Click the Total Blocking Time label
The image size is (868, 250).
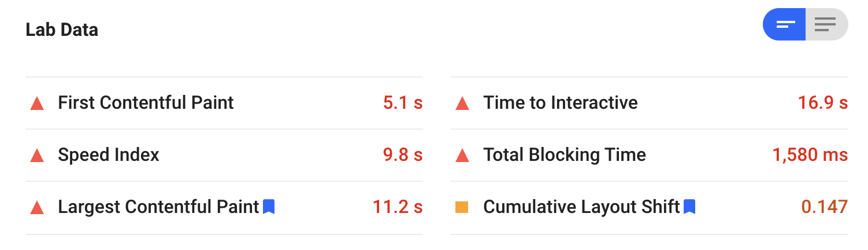[565, 155]
